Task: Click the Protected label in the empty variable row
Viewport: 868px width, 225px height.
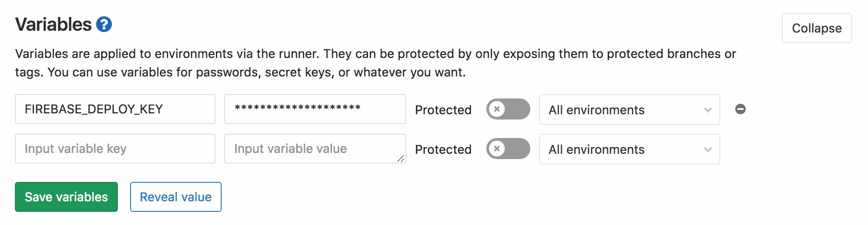Action: click(x=443, y=149)
